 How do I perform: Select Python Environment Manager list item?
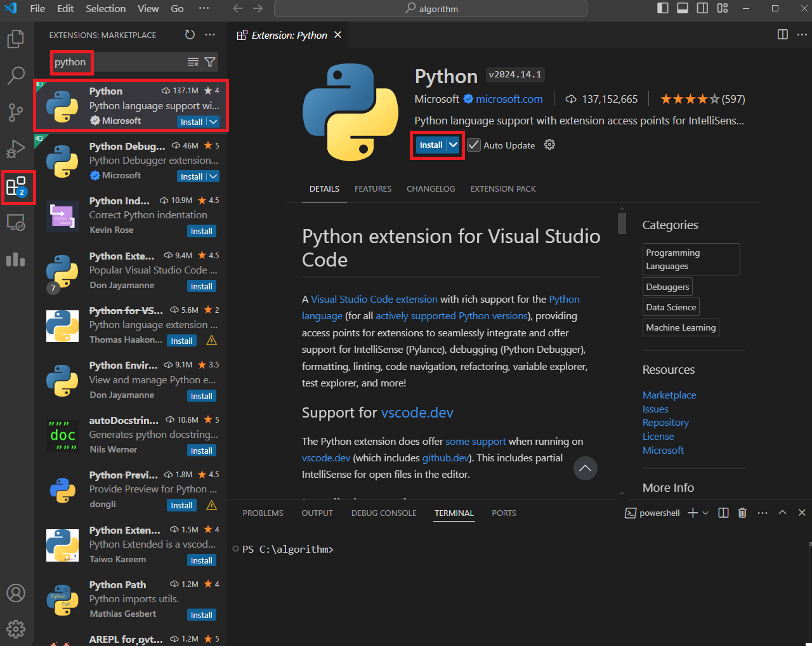coord(131,380)
